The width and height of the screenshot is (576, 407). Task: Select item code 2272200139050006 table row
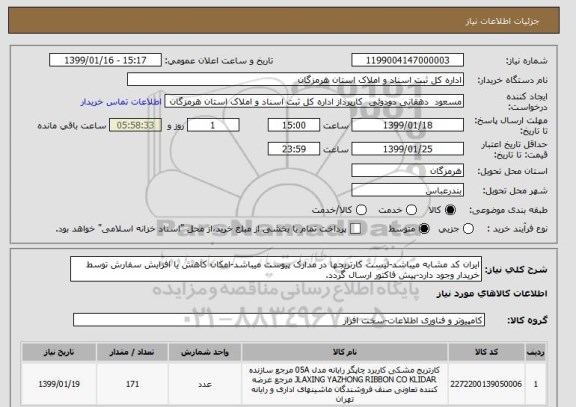click(284, 385)
